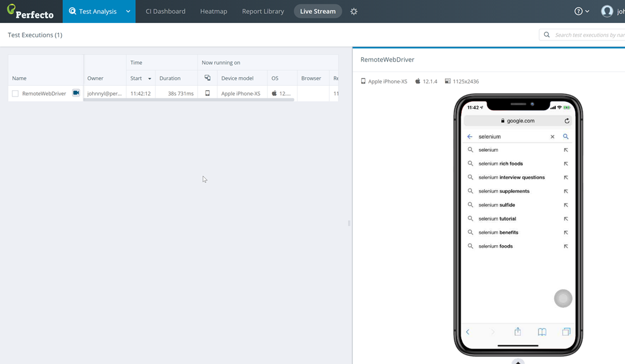
Task: Tap the blue back arrow in search bar
Action: point(470,137)
